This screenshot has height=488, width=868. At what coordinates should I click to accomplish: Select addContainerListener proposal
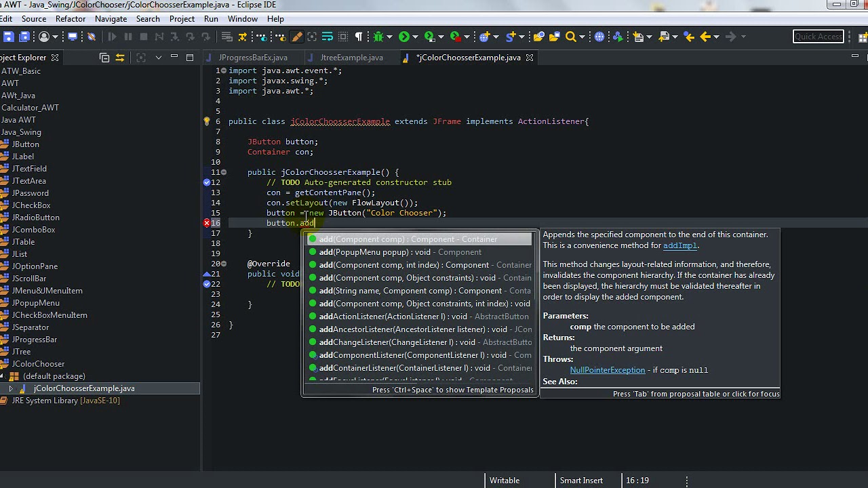click(x=419, y=368)
